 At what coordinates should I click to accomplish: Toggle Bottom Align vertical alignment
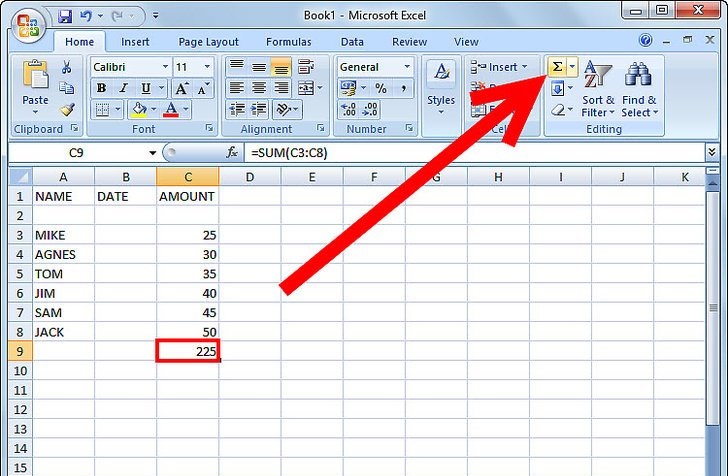click(x=281, y=67)
